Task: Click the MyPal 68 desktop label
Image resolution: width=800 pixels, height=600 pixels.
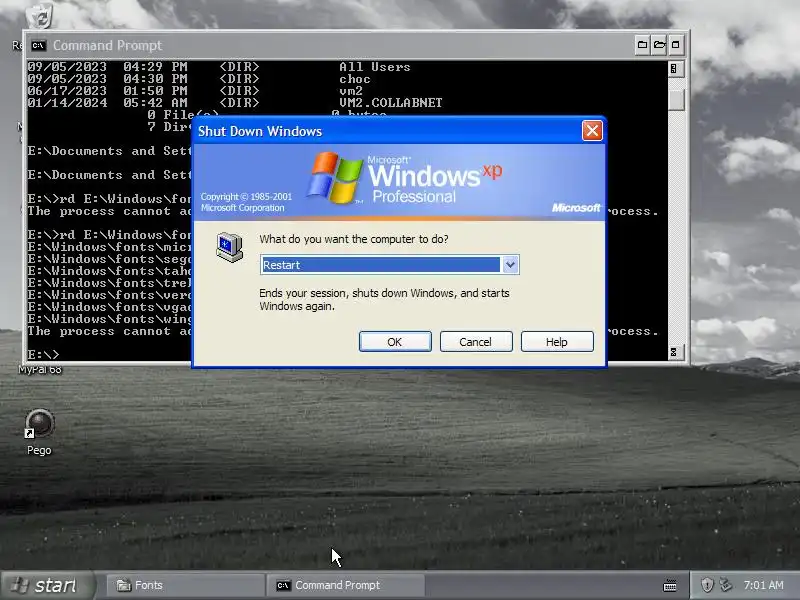Action: tap(40, 369)
